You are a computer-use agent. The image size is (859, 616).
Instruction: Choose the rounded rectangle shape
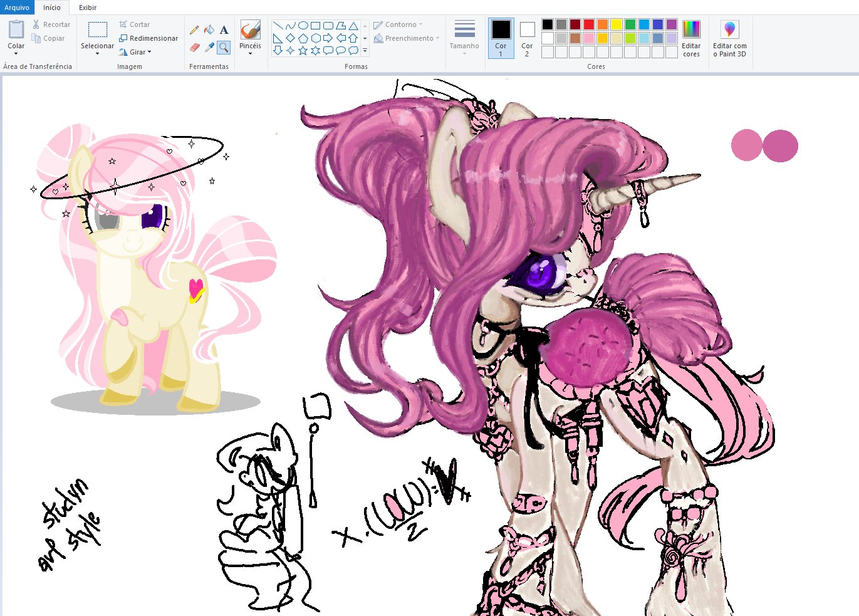pyautogui.click(x=328, y=26)
